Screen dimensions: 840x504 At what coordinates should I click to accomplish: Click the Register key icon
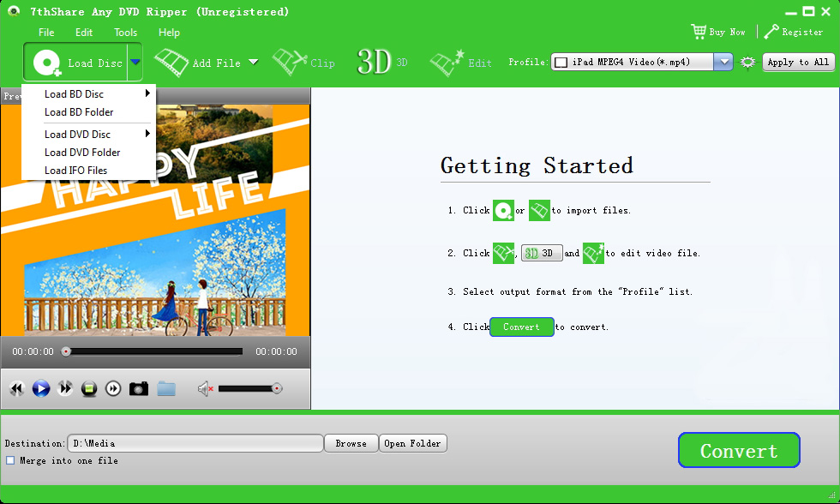click(x=770, y=31)
